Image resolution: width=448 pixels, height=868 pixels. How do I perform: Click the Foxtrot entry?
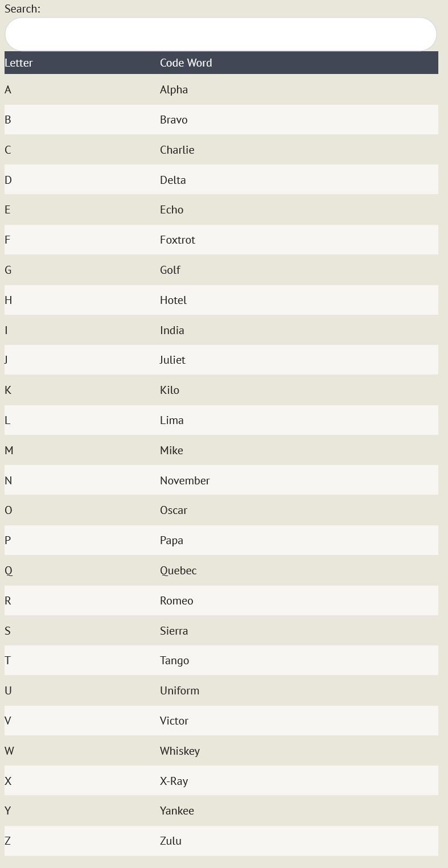pos(177,240)
